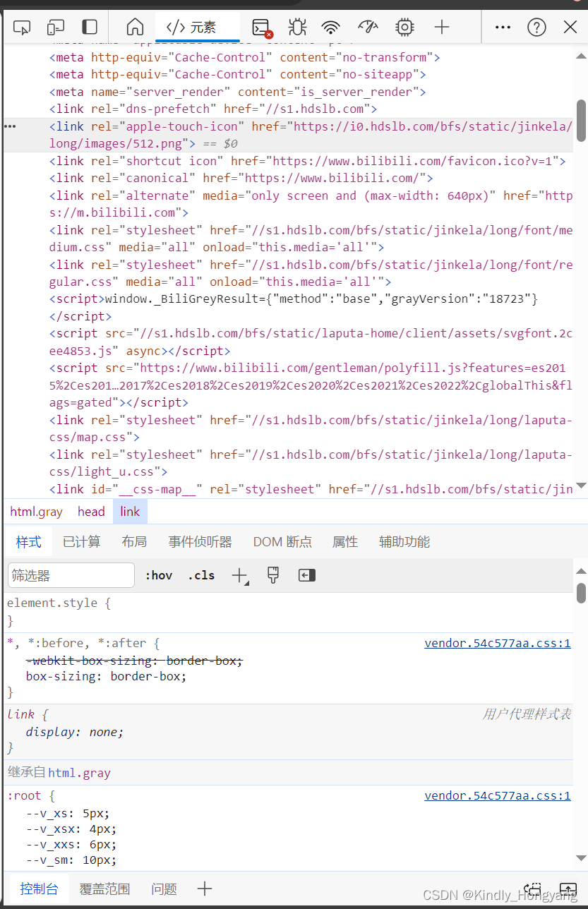The image size is (588, 909).
Task: Select the canonical link node
Action: (241, 178)
